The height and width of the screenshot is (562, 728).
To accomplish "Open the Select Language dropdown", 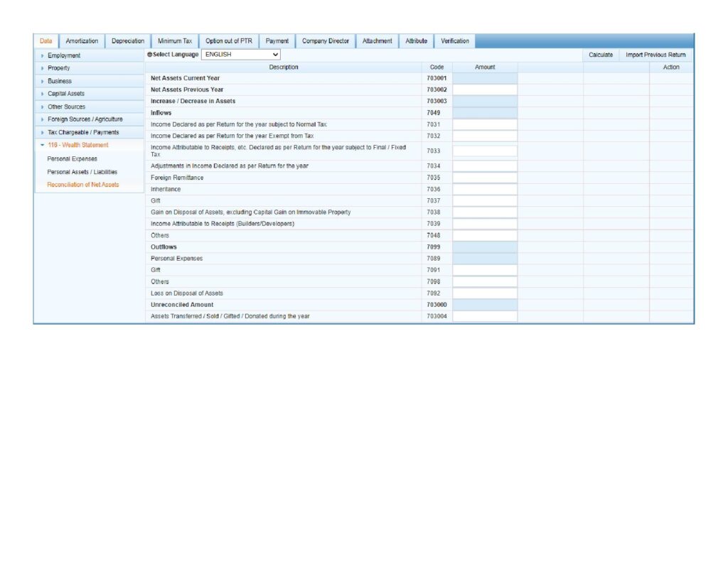I will [x=241, y=54].
